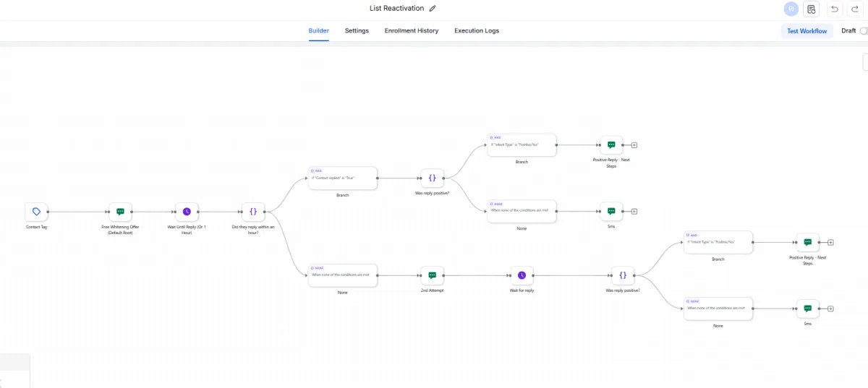Open the Enrollment History tab
The width and height of the screenshot is (868, 388).
pyautogui.click(x=412, y=31)
